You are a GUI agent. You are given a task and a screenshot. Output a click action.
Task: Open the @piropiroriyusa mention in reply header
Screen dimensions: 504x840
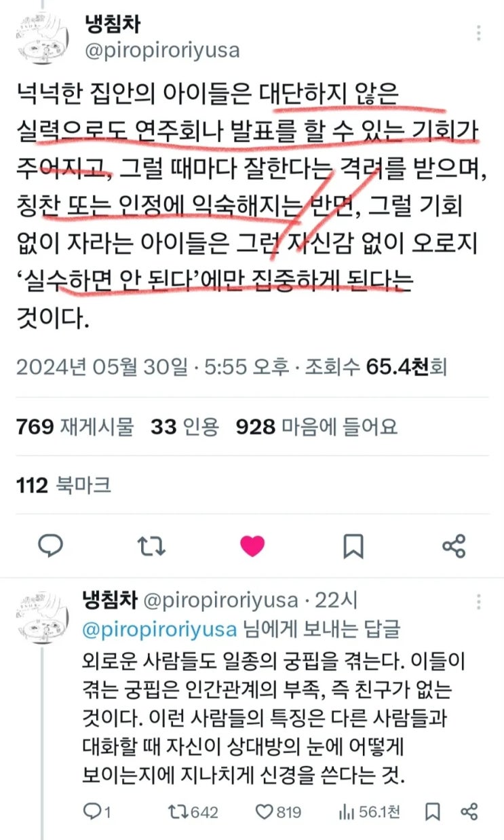tap(160, 628)
